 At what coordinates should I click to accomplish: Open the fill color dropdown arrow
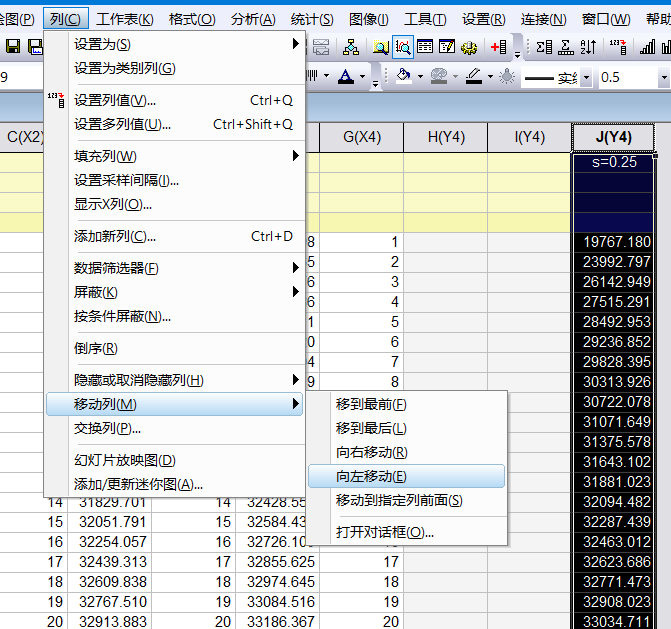coord(420,77)
